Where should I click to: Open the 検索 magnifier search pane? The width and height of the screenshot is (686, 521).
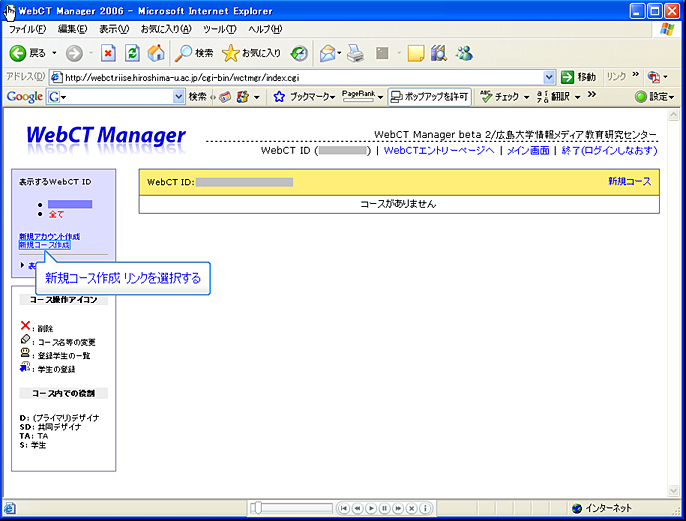click(194, 53)
